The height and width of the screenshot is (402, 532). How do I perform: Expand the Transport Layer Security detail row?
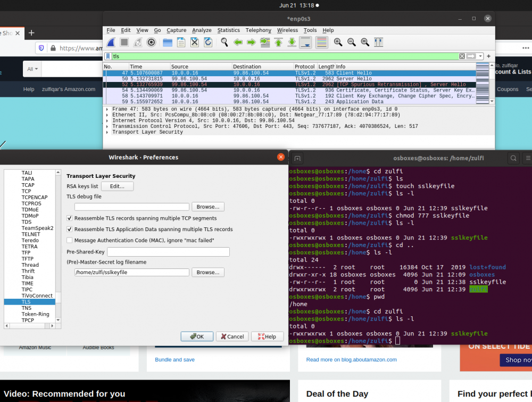point(108,132)
